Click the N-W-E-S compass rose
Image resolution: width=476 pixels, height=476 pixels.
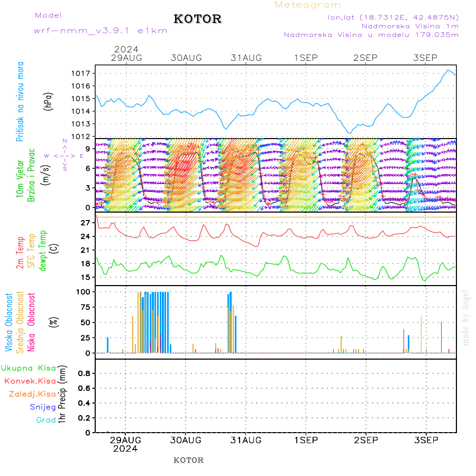coord(65,155)
